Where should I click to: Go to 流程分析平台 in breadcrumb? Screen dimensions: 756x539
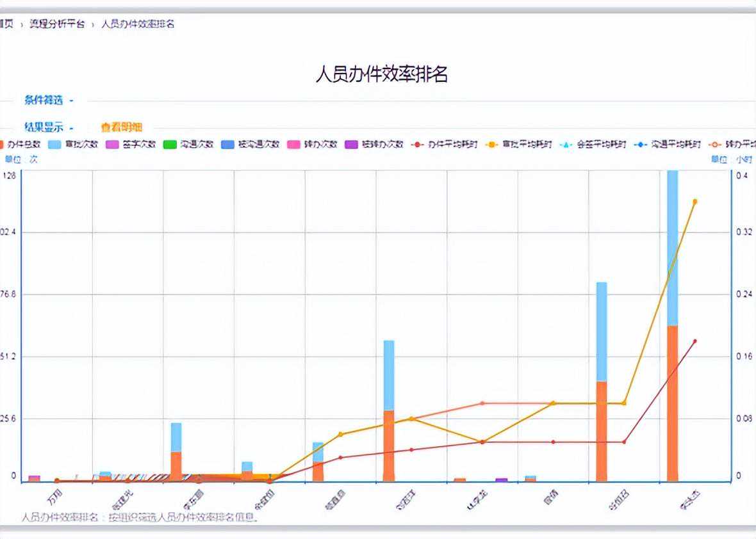pyautogui.click(x=56, y=24)
